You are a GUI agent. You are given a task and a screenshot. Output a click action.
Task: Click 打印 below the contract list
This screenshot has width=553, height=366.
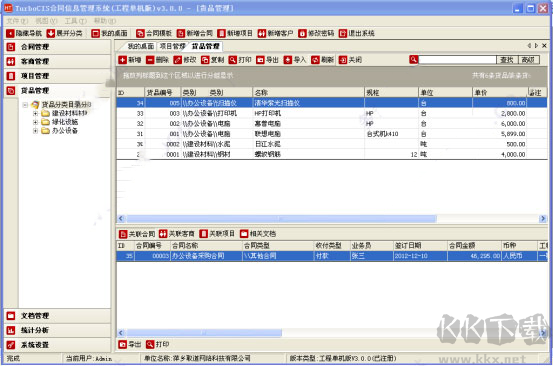pos(158,344)
